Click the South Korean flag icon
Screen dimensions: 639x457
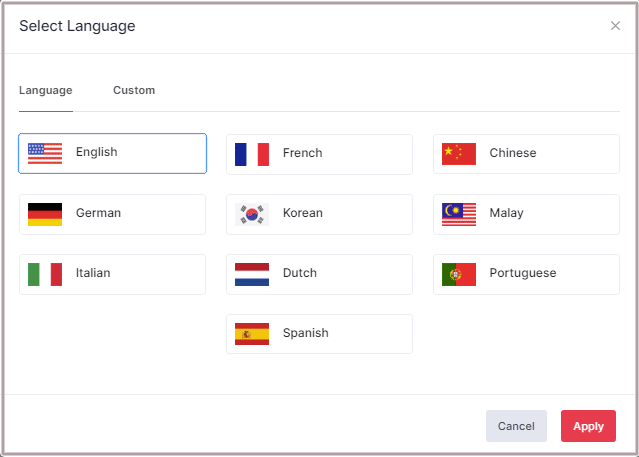coord(252,214)
